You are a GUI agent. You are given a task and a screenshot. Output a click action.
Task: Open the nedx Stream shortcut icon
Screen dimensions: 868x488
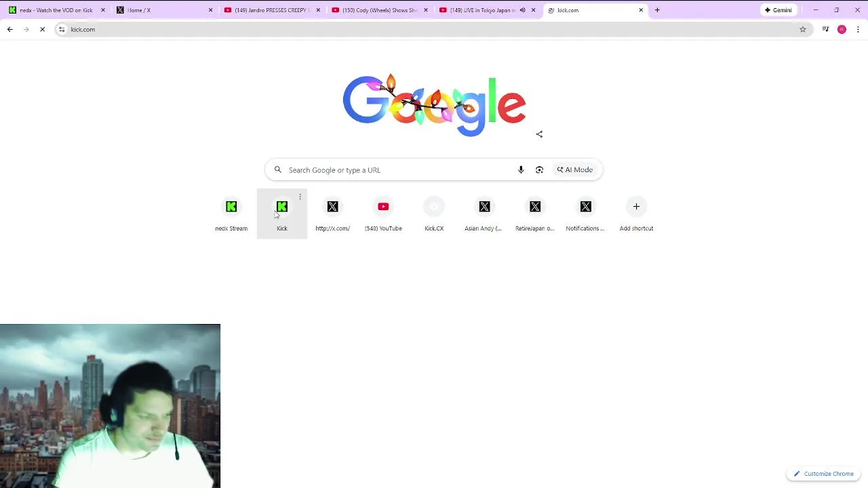click(231, 207)
